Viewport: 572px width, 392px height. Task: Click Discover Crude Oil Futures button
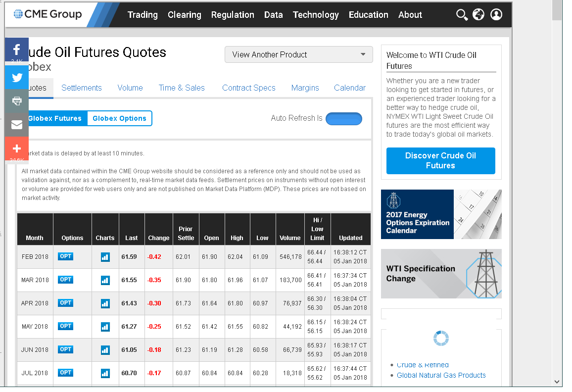(441, 160)
